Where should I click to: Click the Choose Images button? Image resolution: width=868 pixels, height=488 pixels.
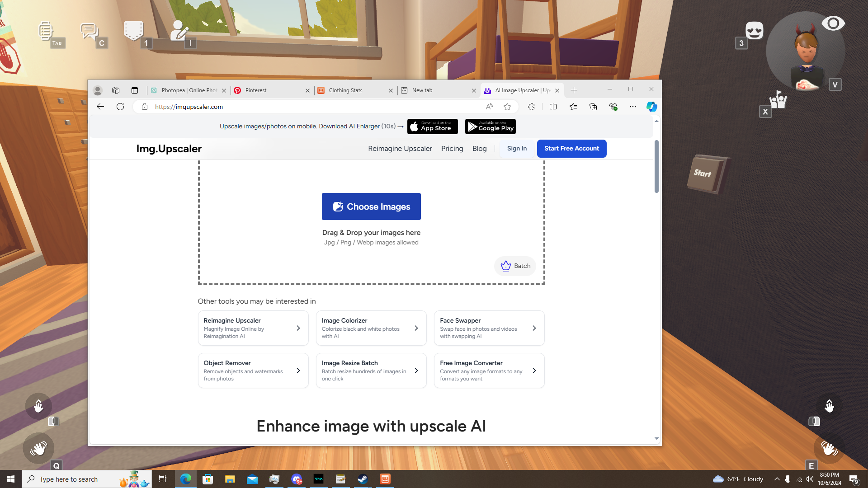371,206
